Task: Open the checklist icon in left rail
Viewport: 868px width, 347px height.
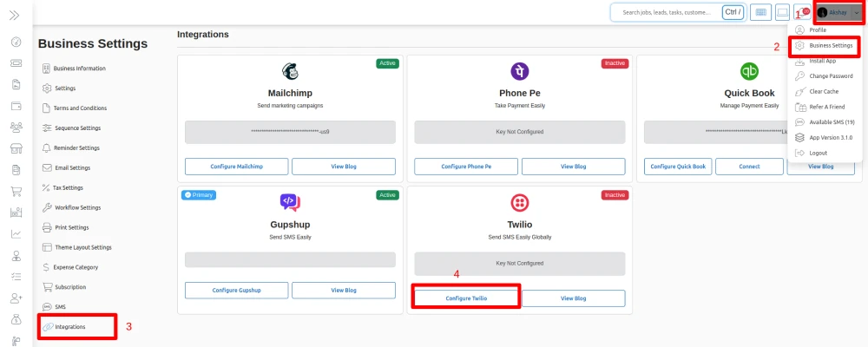Action: pyautogui.click(x=16, y=277)
